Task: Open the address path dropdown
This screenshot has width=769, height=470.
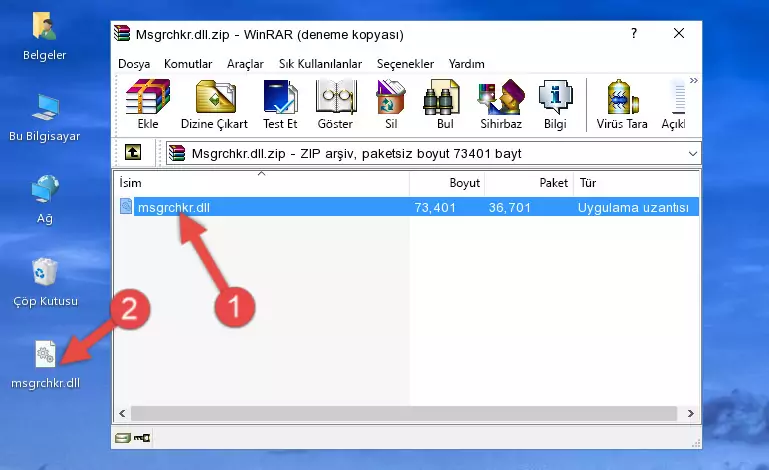Action: [x=692, y=154]
